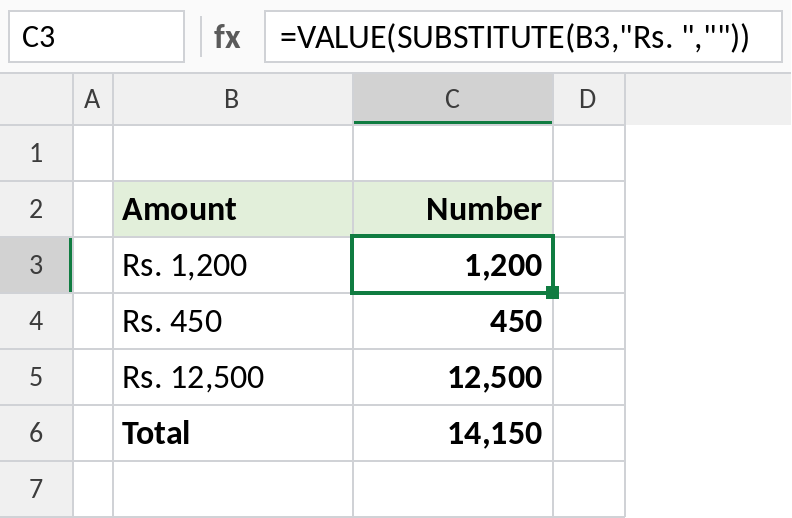Click the Number header cell
Image resolution: width=792 pixels, height=518 pixels.
pos(453,209)
